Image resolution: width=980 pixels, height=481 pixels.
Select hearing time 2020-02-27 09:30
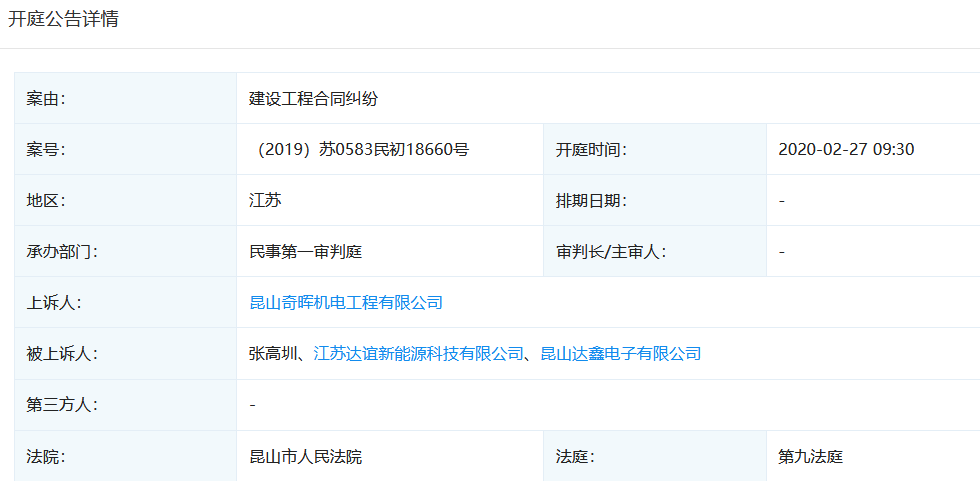coord(846,150)
